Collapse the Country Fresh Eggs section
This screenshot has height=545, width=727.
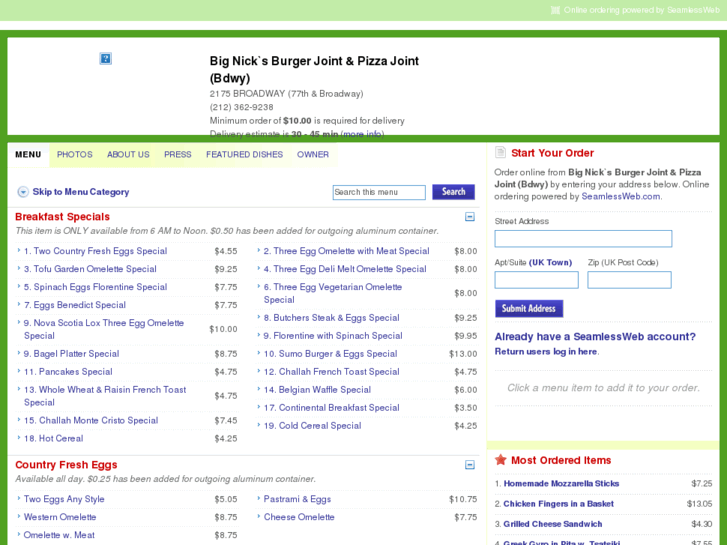pyautogui.click(x=470, y=465)
